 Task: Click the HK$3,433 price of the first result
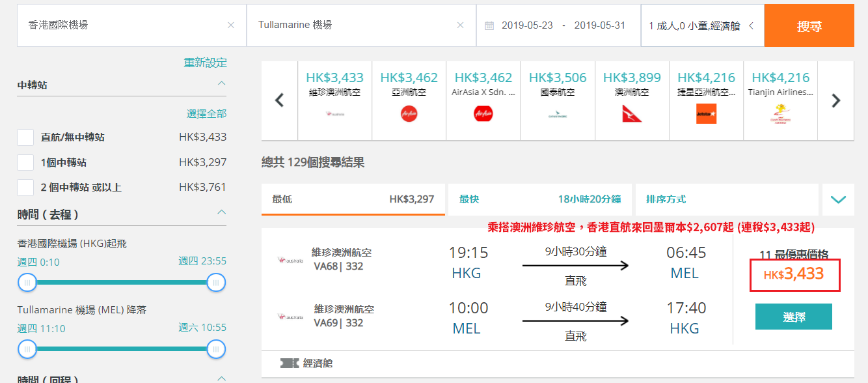click(x=794, y=274)
